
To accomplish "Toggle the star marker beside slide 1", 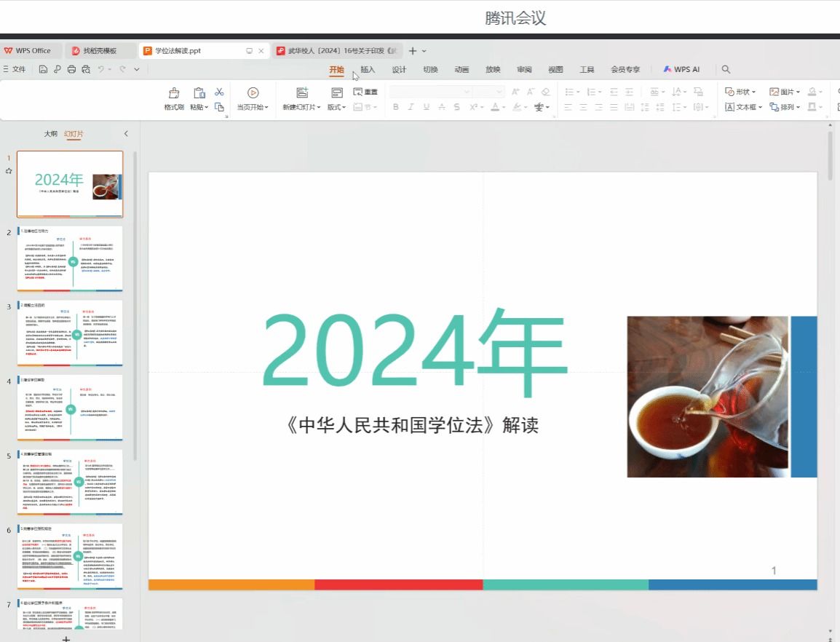I will (9, 171).
